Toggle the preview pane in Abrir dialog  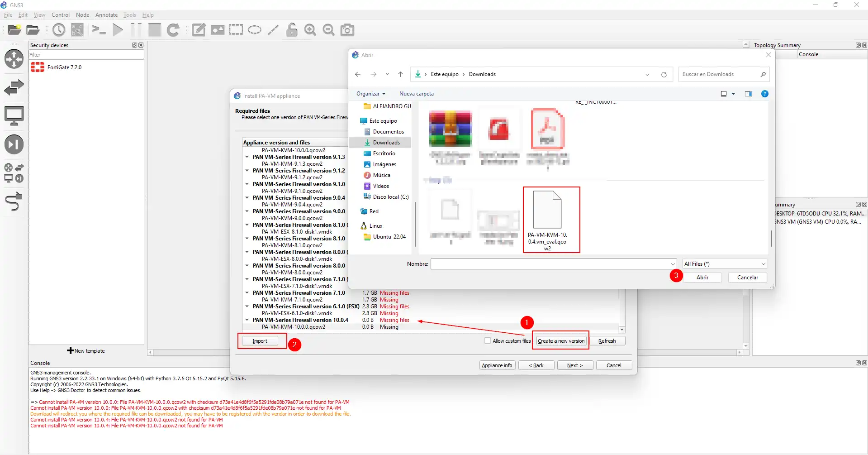pos(749,94)
